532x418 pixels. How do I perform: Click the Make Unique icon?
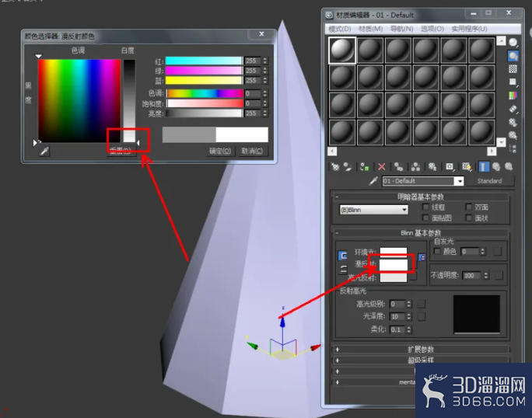(x=415, y=167)
